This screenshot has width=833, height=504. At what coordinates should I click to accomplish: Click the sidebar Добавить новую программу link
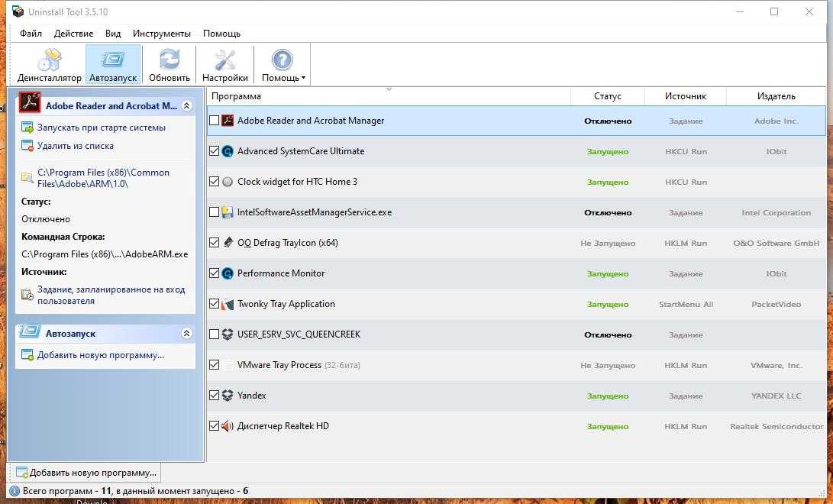101,355
